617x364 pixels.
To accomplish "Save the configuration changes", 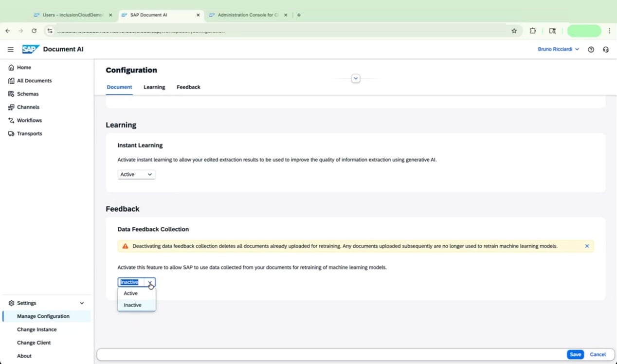I will pyautogui.click(x=575, y=354).
